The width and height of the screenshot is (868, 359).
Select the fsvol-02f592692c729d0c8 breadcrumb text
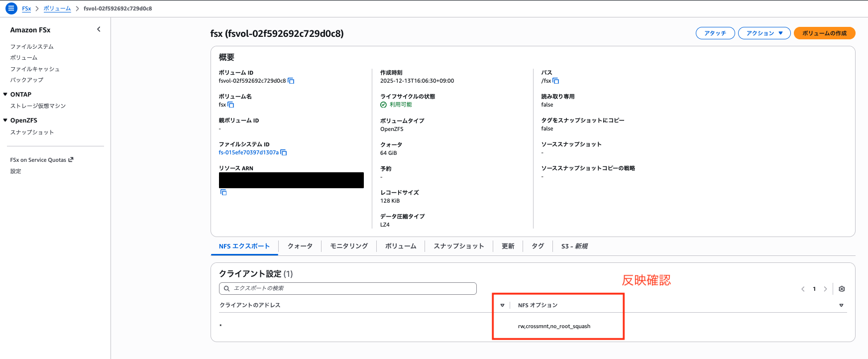(117, 8)
